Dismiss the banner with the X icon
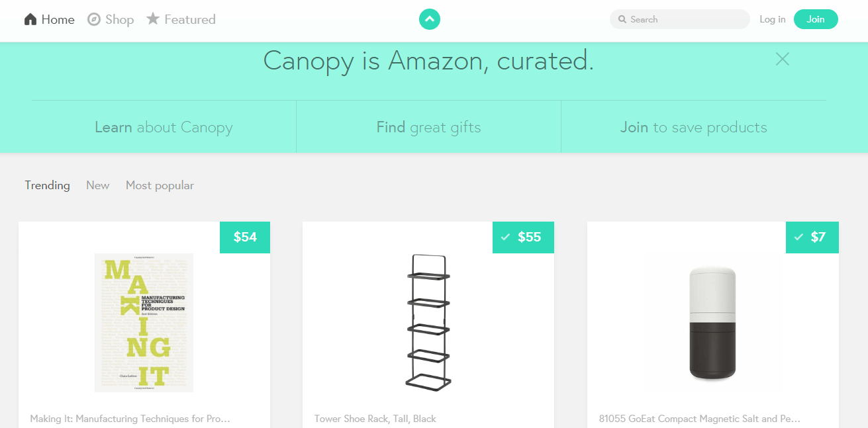This screenshot has width=868, height=428. pos(782,59)
